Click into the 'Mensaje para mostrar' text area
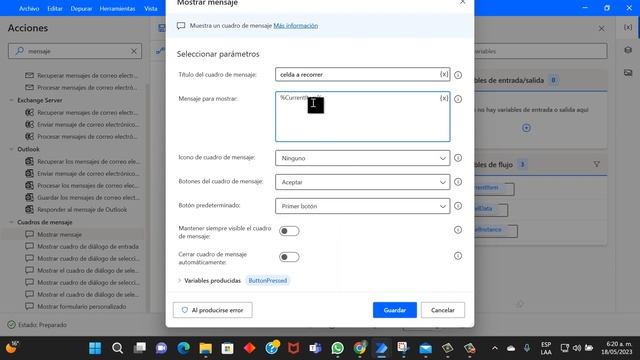 click(x=362, y=117)
